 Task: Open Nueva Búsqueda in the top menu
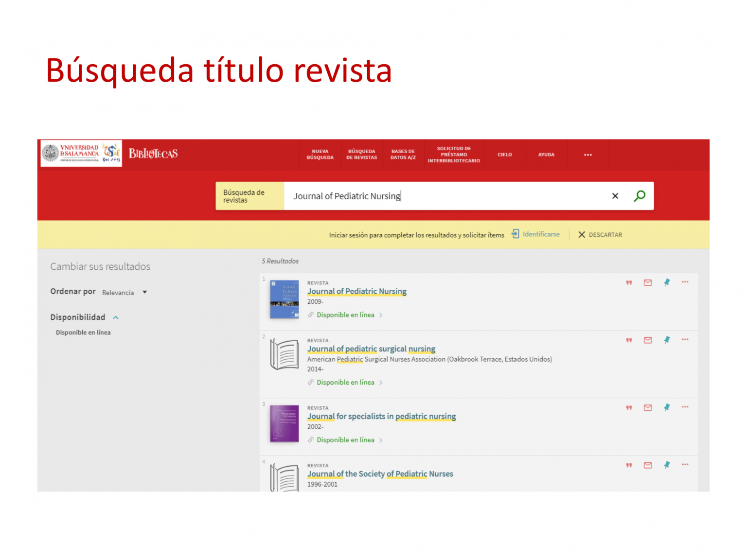[320, 155]
